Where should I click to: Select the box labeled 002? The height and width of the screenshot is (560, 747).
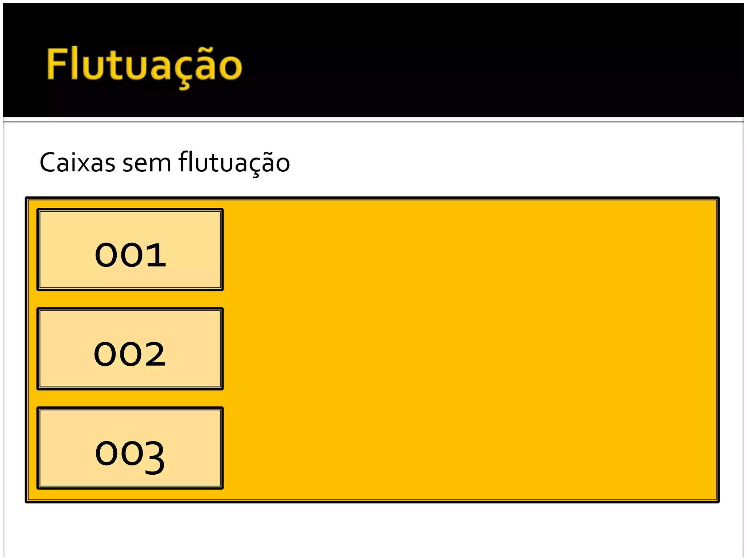point(130,349)
